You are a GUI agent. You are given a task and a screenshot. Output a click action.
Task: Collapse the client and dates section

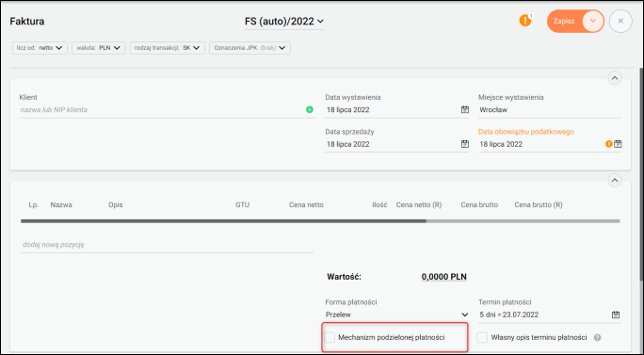click(x=615, y=78)
